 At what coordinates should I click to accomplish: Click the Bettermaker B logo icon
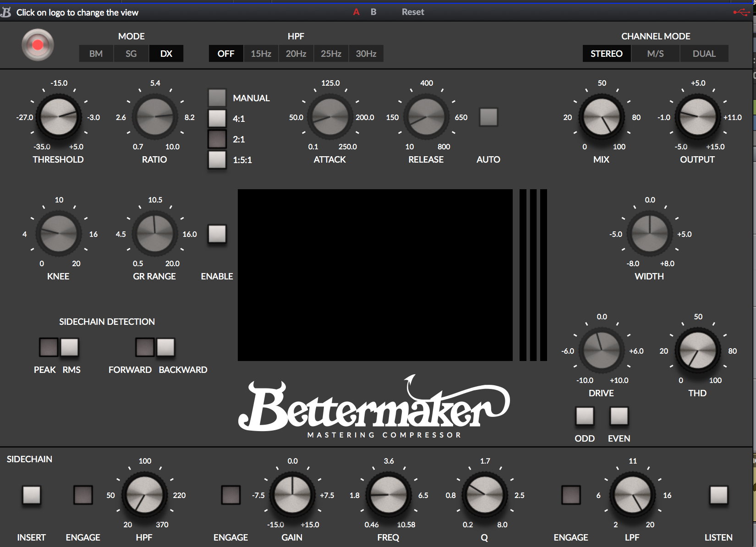tap(6, 12)
